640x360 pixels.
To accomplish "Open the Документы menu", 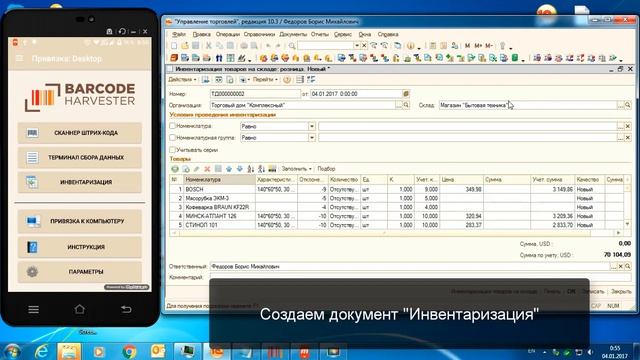I will point(293,34).
